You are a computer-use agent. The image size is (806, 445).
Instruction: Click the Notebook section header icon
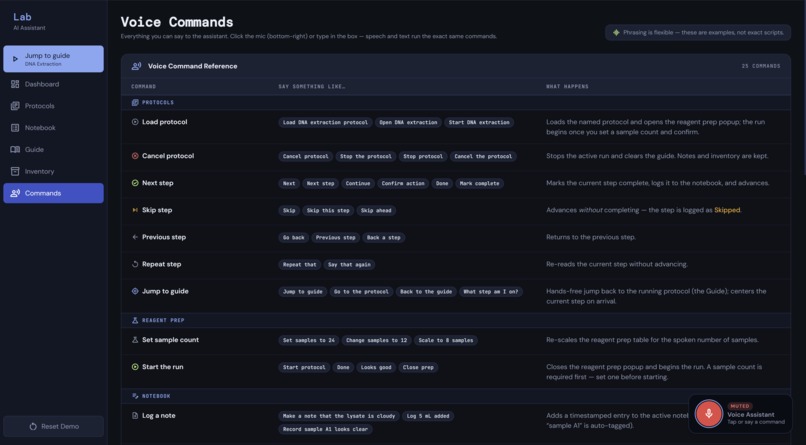click(x=135, y=396)
